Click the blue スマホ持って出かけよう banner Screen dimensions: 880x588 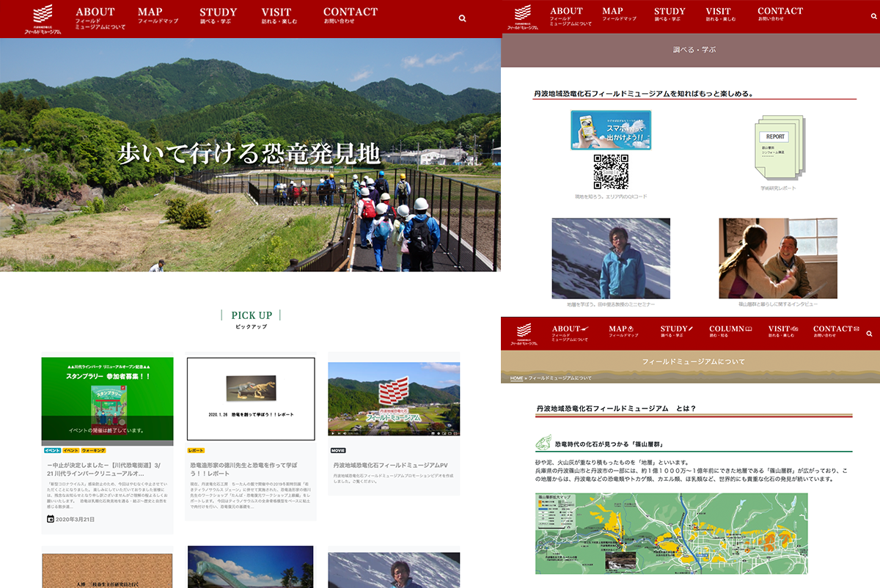pos(611,131)
